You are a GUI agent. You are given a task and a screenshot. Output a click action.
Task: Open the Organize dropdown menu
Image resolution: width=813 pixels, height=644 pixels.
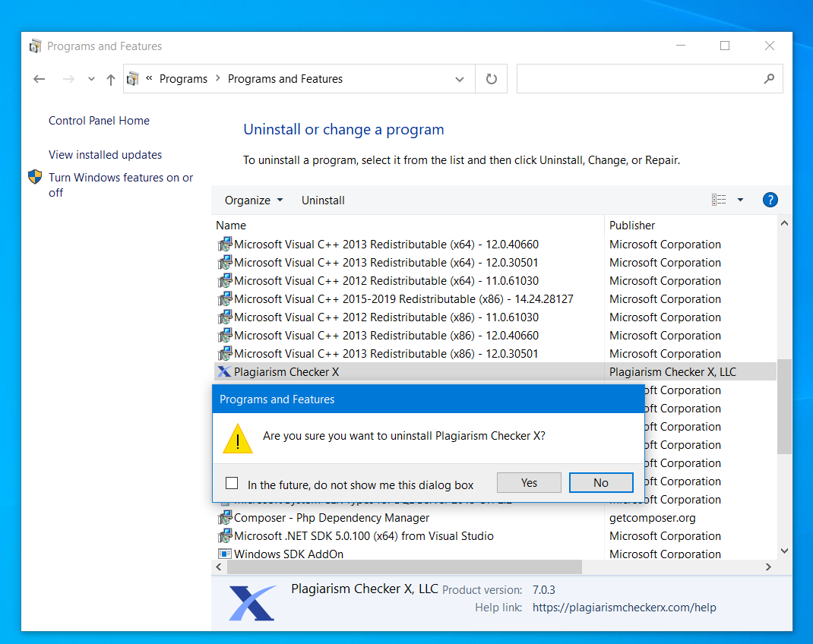[254, 200]
